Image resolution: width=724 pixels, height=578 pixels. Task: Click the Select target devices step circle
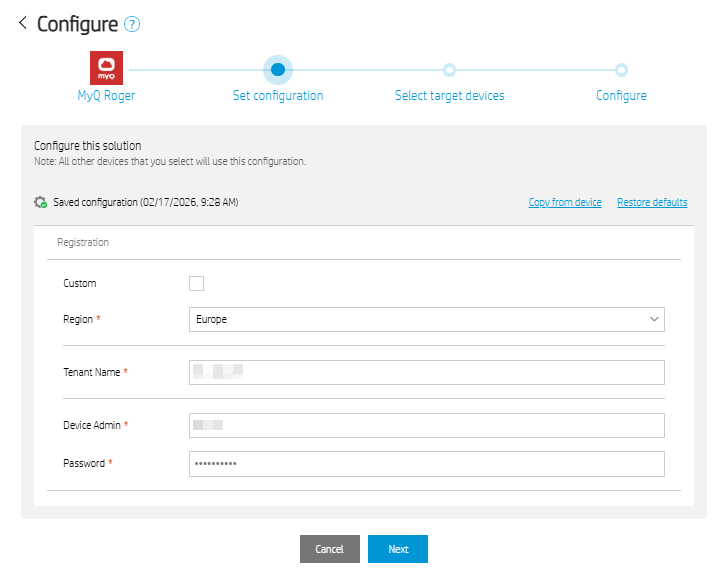[x=449, y=70]
